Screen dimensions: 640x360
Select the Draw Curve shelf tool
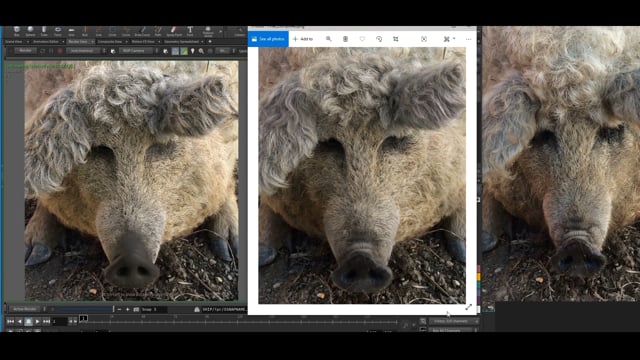pyautogui.click(x=142, y=31)
